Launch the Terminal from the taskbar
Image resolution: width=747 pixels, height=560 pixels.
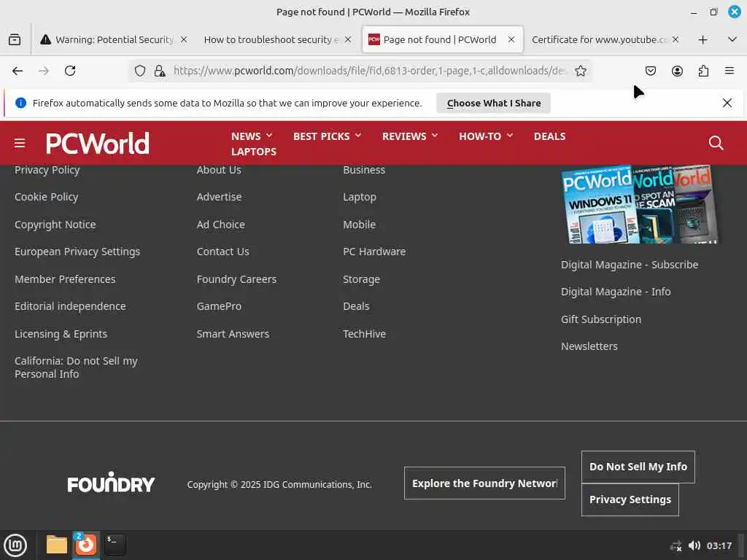click(115, 545)
